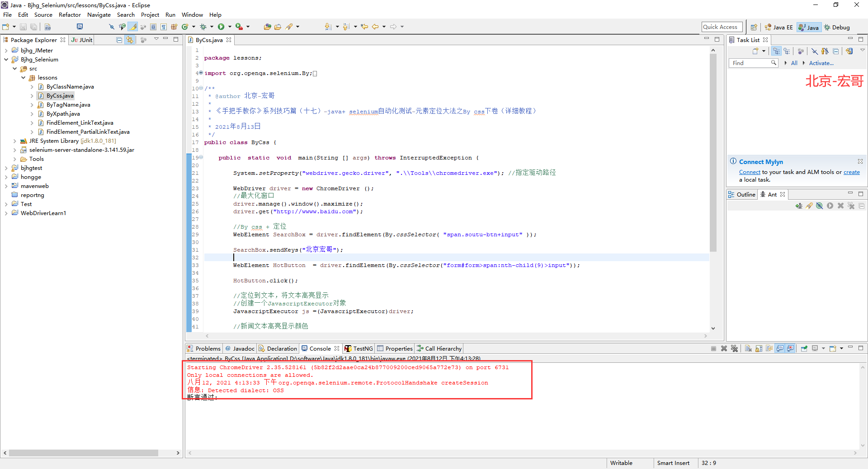The width and height of the screenshot is (868, 469).
Task: Click Remove All Terminated Launches icon
Action: (734, 348)
